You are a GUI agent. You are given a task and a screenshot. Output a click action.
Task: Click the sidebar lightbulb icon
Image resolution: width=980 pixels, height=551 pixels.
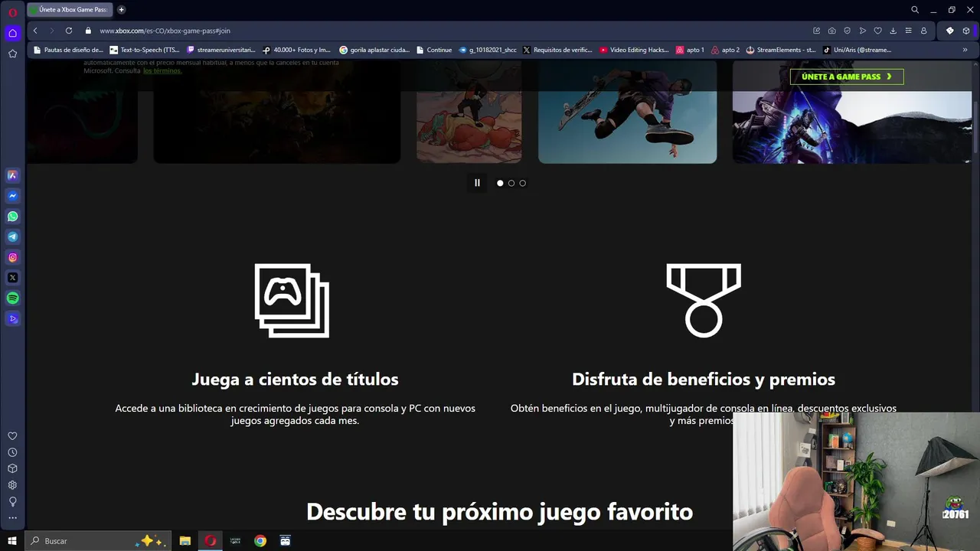12,501
